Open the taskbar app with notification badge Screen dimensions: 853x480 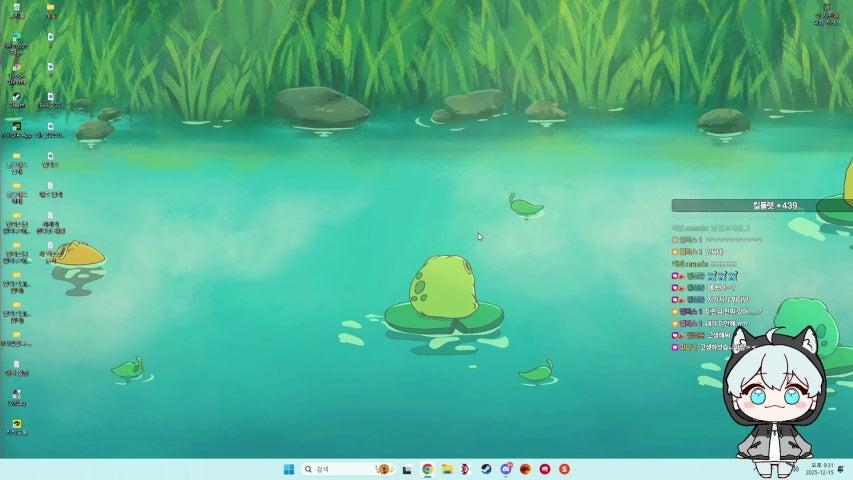(506, 469)
